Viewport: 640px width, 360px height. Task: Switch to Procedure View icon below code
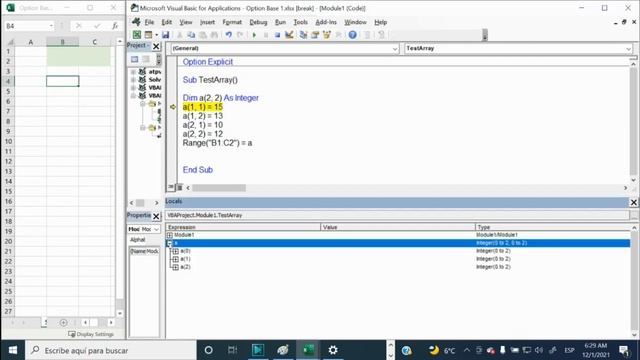[x=171, y=187]
